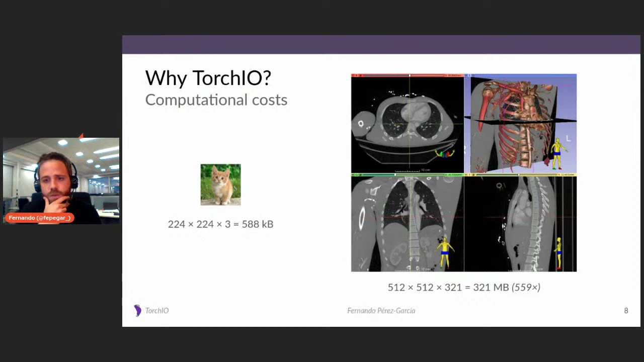Click the axial CT slice view
This screenshot has height=362, width=644.
(x=408, y=125)
